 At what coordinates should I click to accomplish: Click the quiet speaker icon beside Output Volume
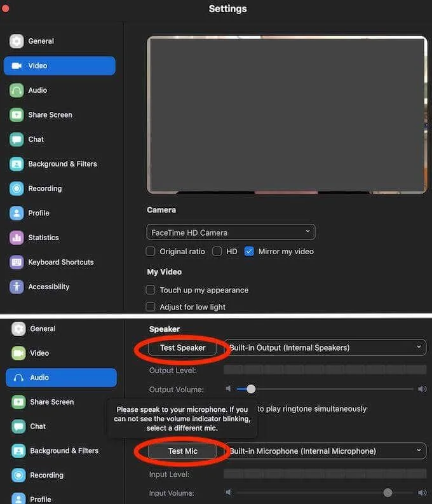pyautogui.click(x=228, y=388)
